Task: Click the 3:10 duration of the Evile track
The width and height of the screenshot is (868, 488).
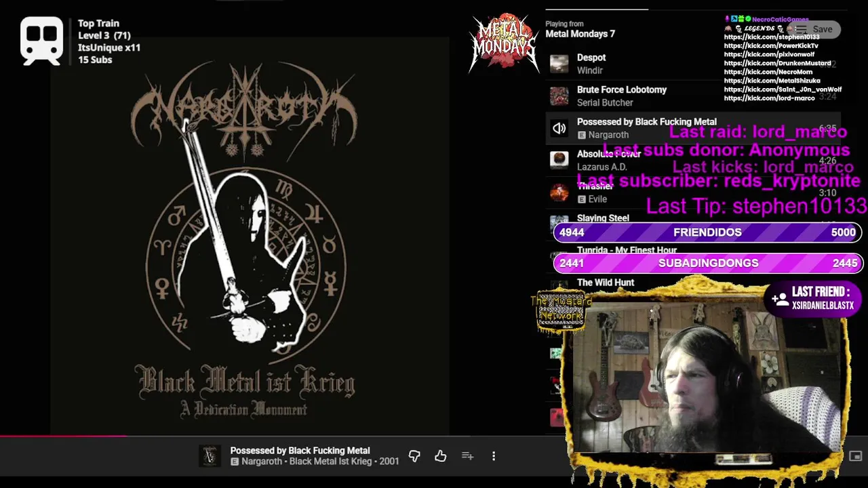Action: point(827,193)
